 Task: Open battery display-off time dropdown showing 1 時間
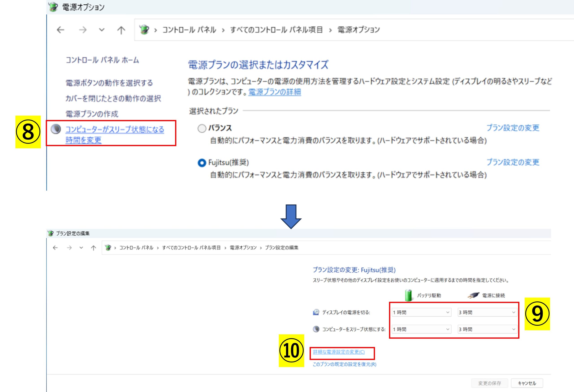tap(421, 312)
